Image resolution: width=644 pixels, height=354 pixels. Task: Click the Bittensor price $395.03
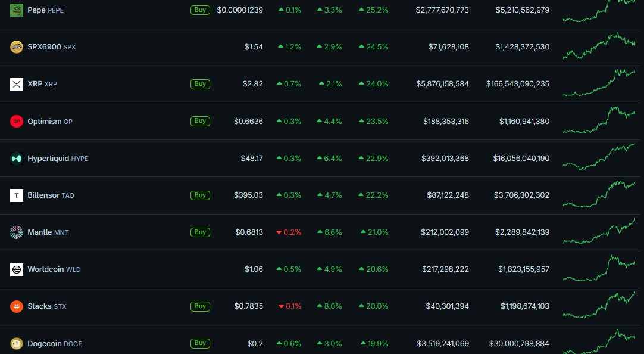(x=248, y=195)
